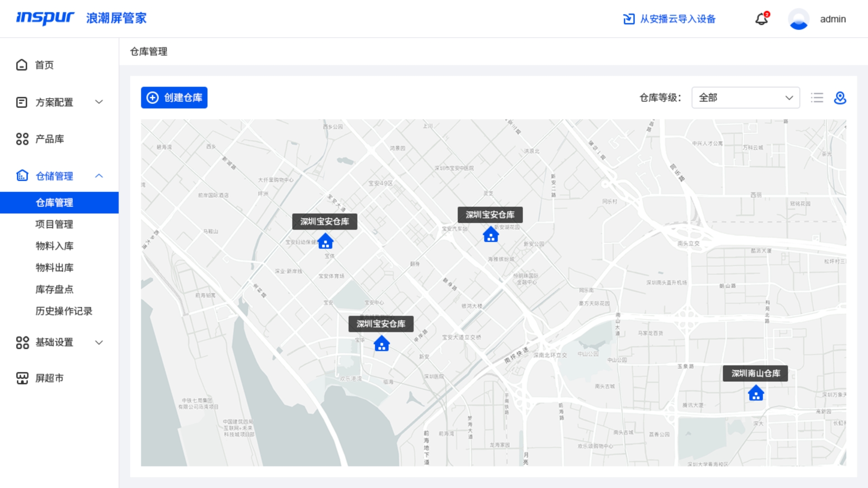868x488 pixels.
Task: Click the 仓储管理 warehouse icon
Action: pyautogui.click(x=22, y=175)
